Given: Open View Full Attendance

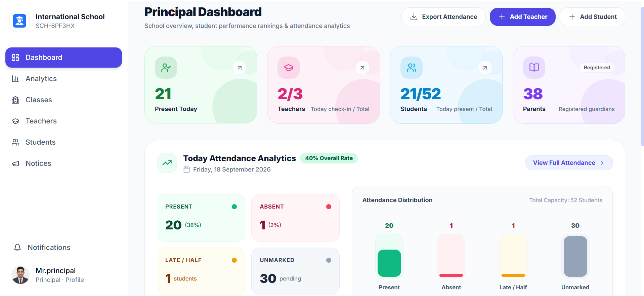Looking at the screenshot, I should [569, 163].
